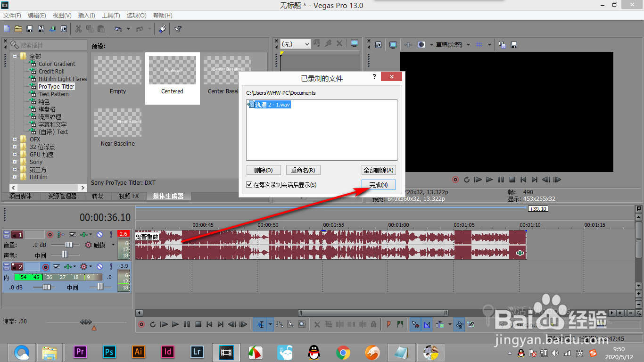Toggle lock envelopes to events
This screenshot has height=362, width=644.
460,324
